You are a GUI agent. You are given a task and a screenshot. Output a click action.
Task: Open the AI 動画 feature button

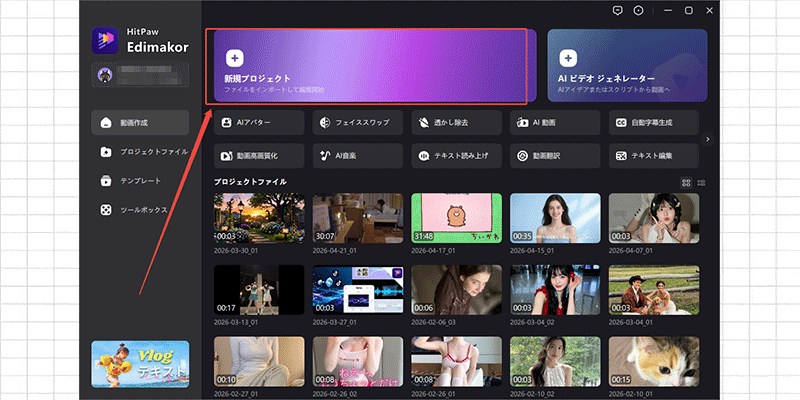click(x=555, y=122)
